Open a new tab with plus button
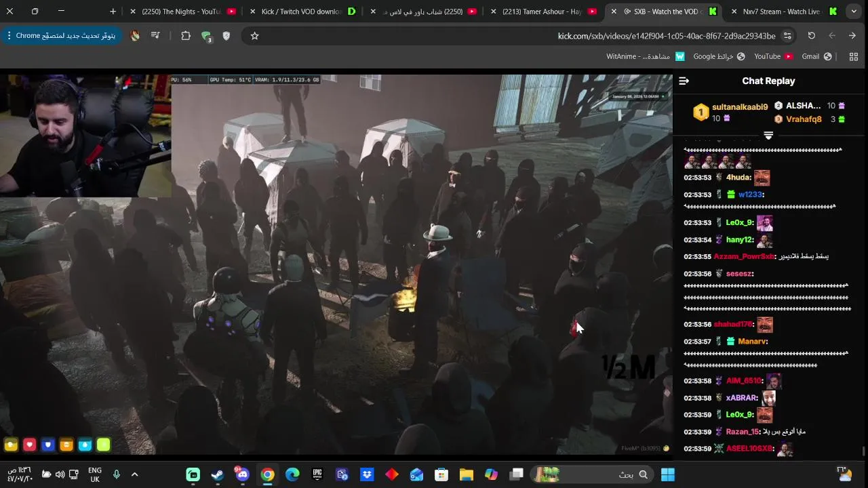Image resolution: width=868 pixels, height=488 pixels. click(x=113, y=12)
